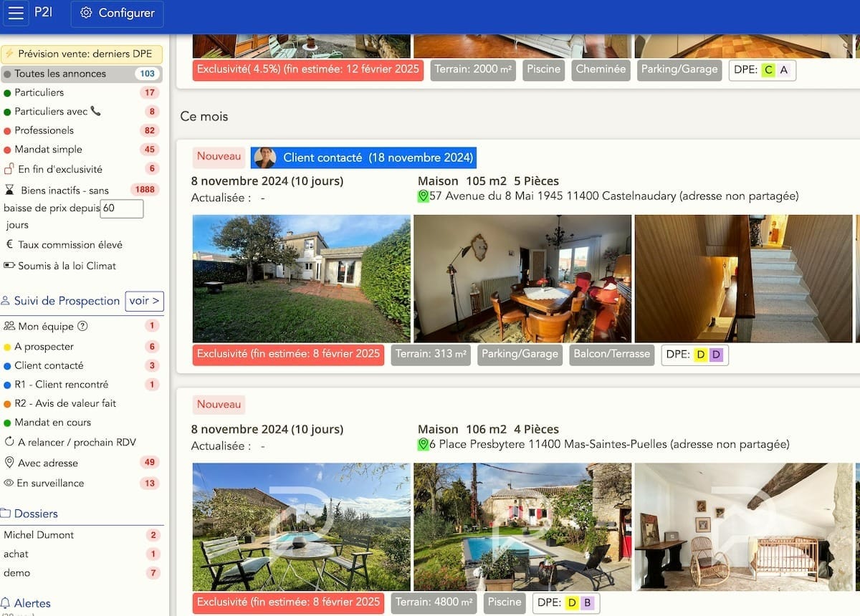The image size is (860, 616).
Task: Open the hamburger menu
Action: pos(17,13)
